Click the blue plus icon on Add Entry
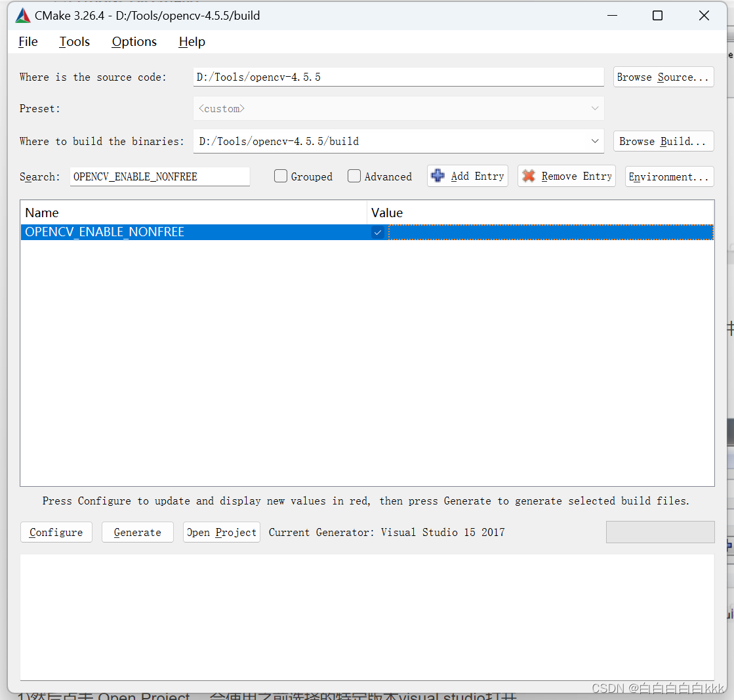 pyautogui.click(x=438, y=176)
